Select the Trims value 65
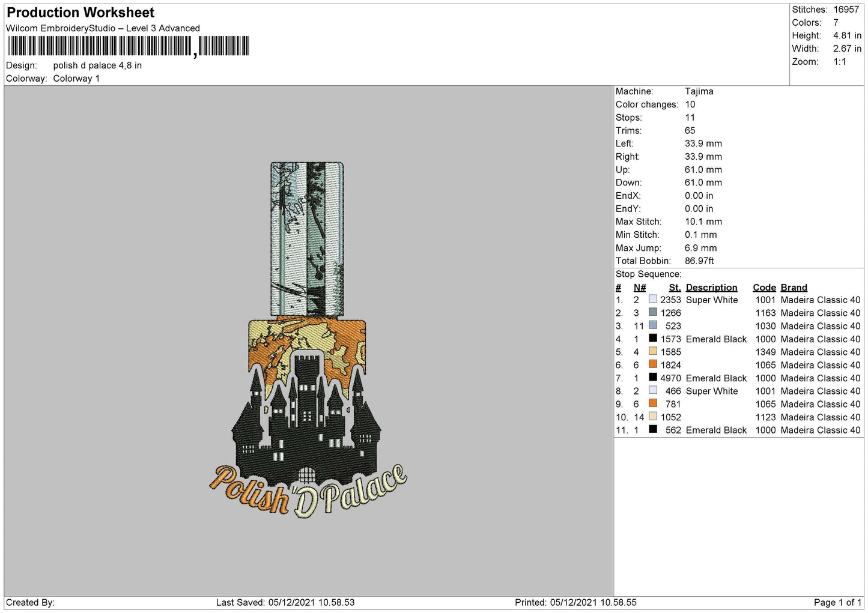Viewport: 868px width, 613px height. click(690, 130)
